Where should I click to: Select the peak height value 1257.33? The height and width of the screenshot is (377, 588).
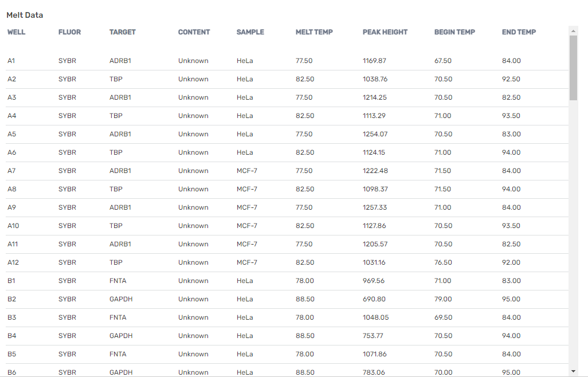375,207
